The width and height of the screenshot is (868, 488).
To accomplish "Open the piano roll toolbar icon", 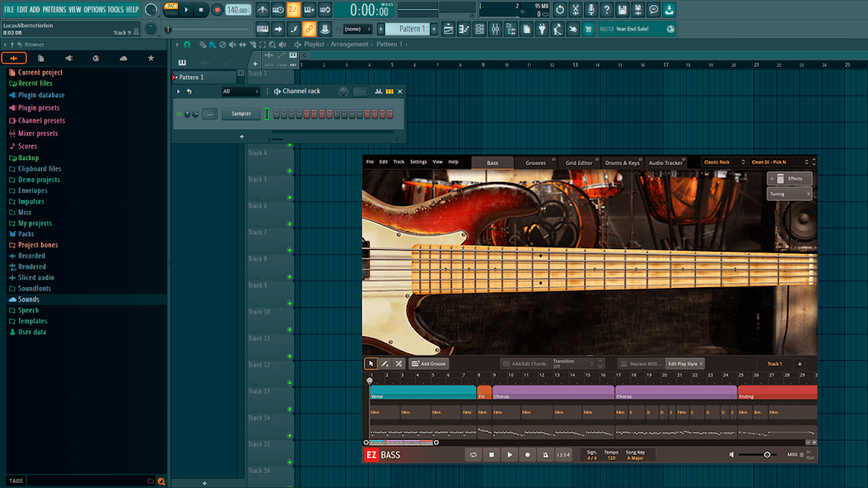I will (x=464, y=29).
